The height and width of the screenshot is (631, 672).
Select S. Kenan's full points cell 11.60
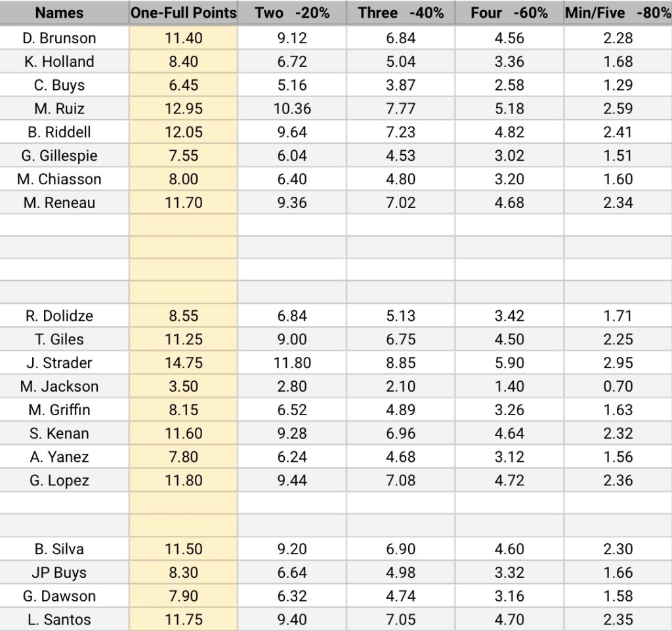[184, 434]
